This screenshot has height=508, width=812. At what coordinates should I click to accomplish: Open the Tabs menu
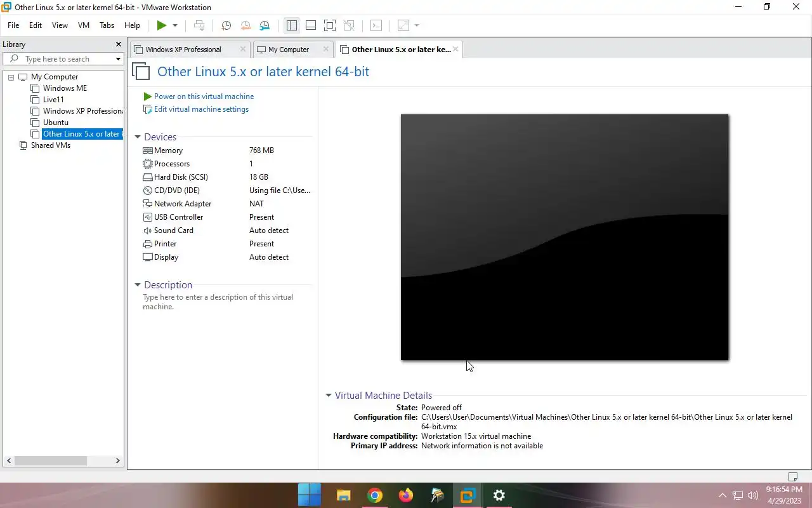coord(107,25)
